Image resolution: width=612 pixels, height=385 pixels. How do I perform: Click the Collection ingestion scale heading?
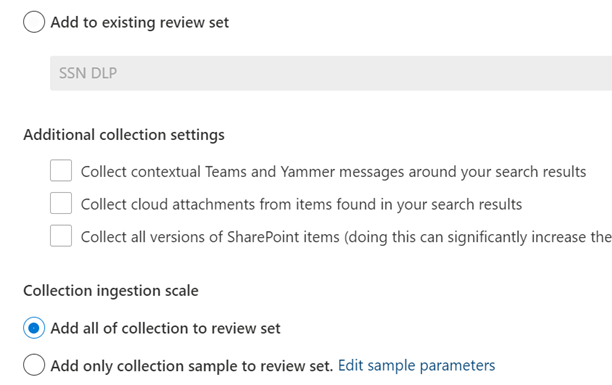click(111, 291)
